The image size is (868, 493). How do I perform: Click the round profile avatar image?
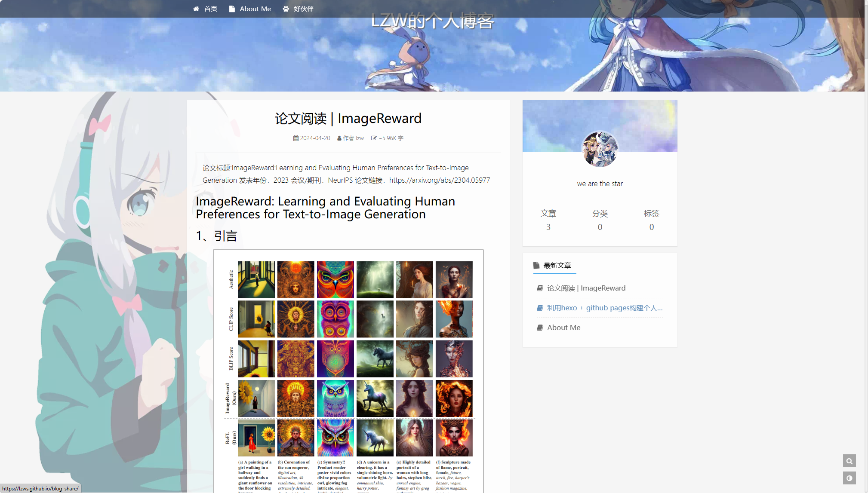[600, 150]
